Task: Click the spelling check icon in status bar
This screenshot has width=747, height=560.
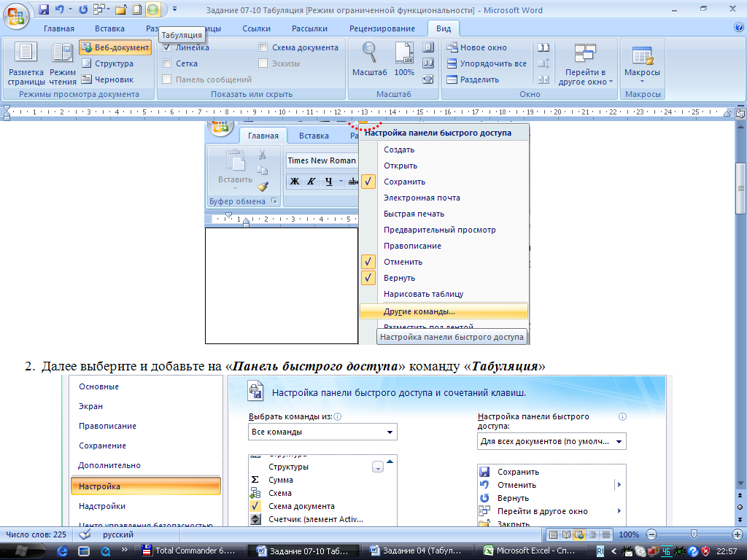Action: pos(85,534)
